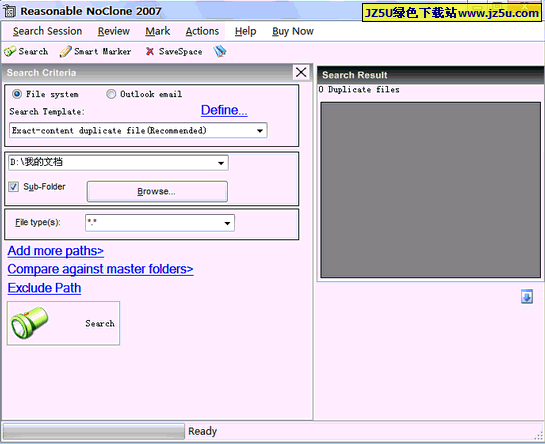Open the Actions menu
Viewport: 545px width, 444px height.
pos(202,31)
